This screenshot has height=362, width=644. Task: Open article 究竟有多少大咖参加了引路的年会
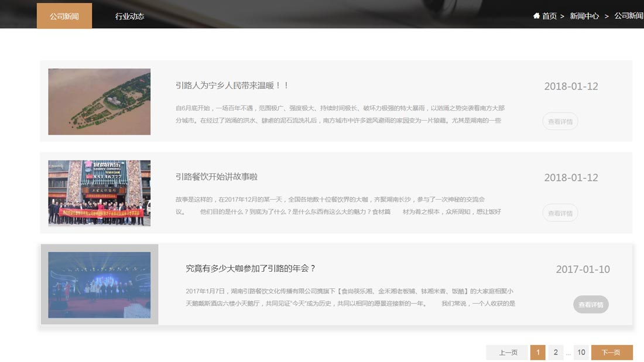251,268
